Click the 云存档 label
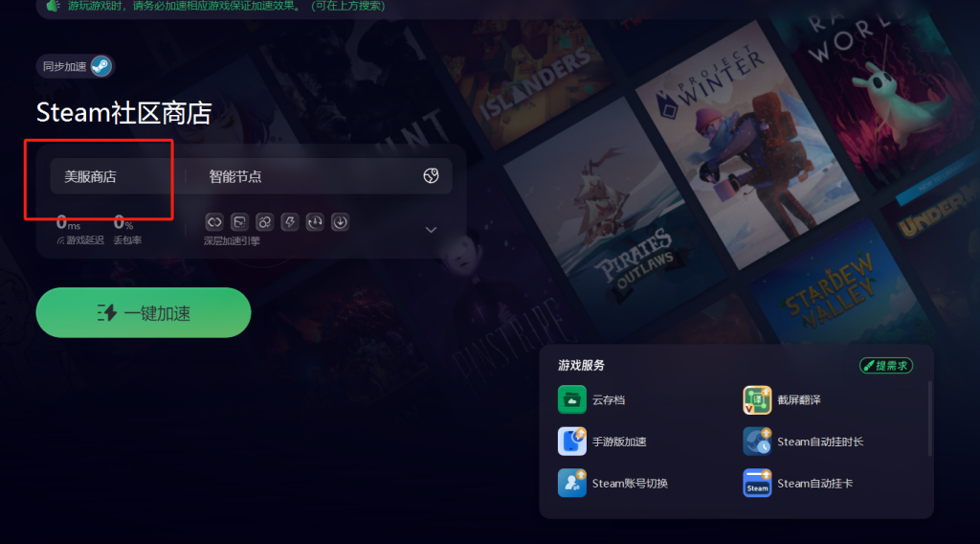980x544 pixels. pyautogui.click(x=608, y=400)
